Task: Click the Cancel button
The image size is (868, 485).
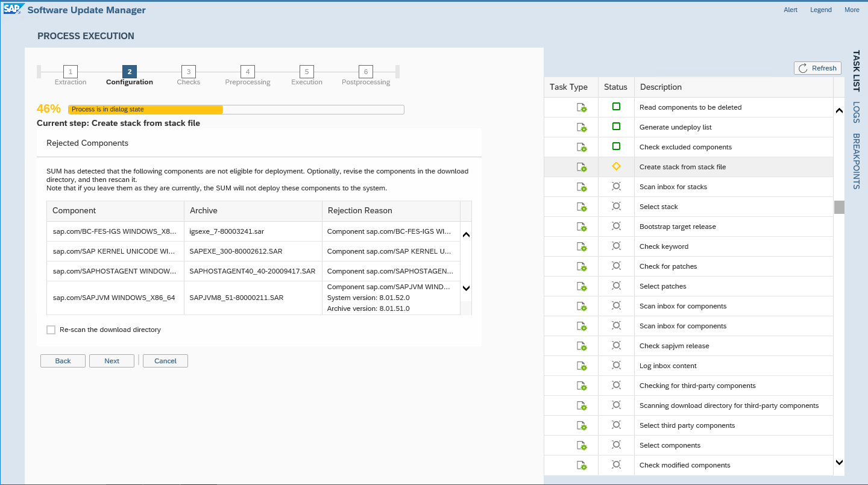Action: click(165, 361)
